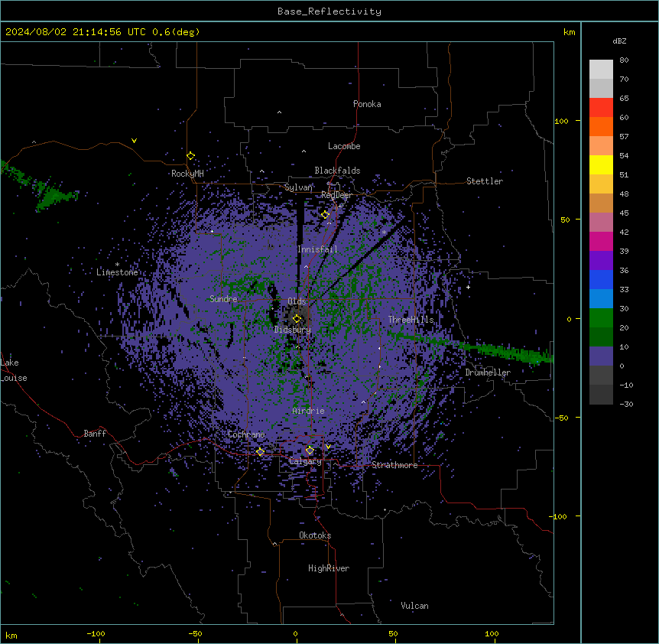Click the Innisfail city label
The image size is (659, 644).
[x=317, y=249]
